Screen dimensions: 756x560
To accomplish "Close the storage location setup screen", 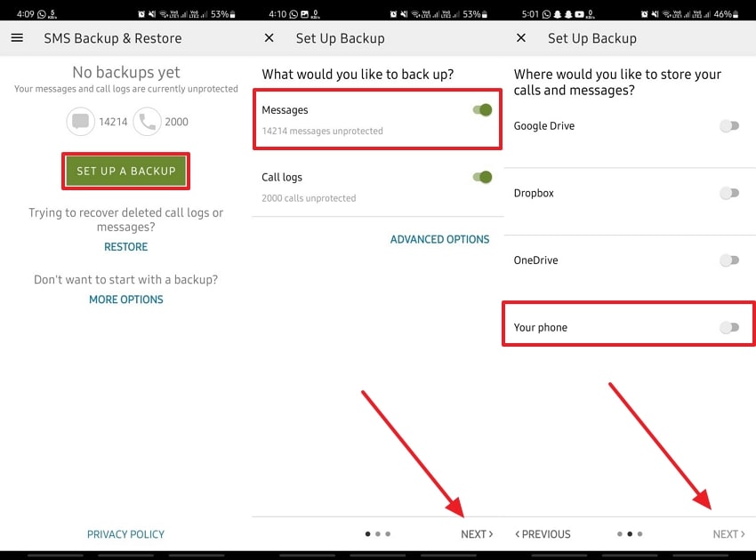I will tap(521, 38).
